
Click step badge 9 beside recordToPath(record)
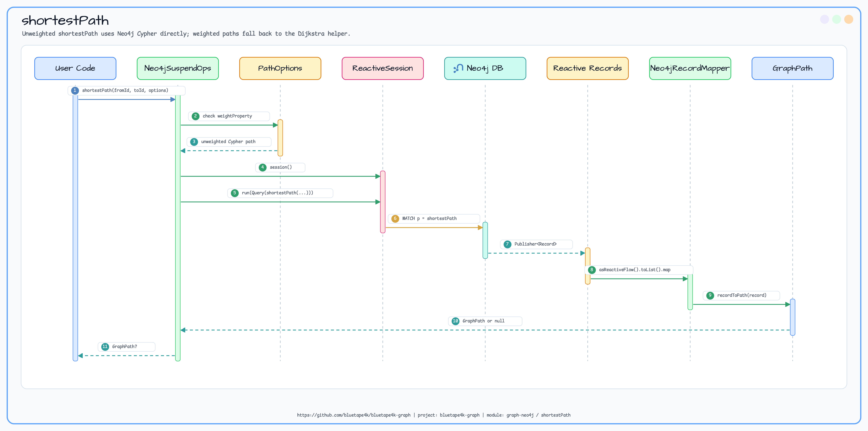click(x=710, y=296)
